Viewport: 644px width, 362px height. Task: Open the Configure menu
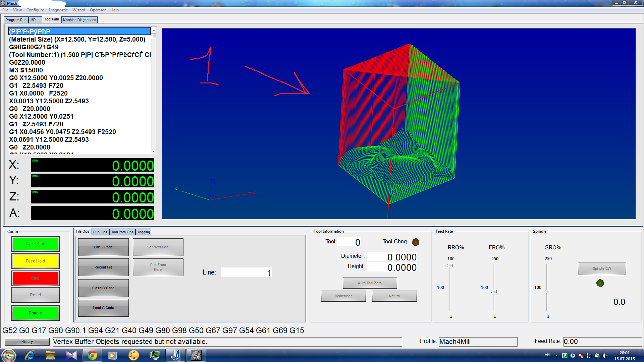pos(35,10)
